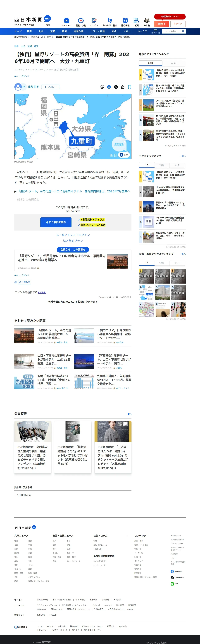Select 九州 in navigation bar
Screen dimensions: 200x644
(x=41, y=31)
